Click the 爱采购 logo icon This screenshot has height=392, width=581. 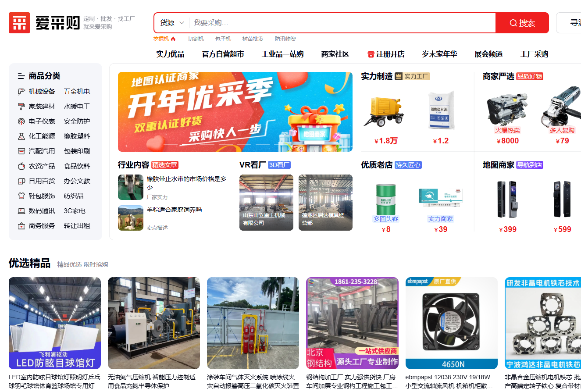tap(19, 23)
